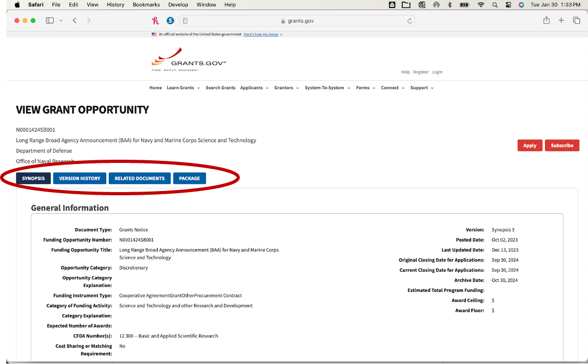This screenshot has height=364, width=588.
Task: Select the Synopsis tab
Action: pyautogui.click(x=33, y=178)
